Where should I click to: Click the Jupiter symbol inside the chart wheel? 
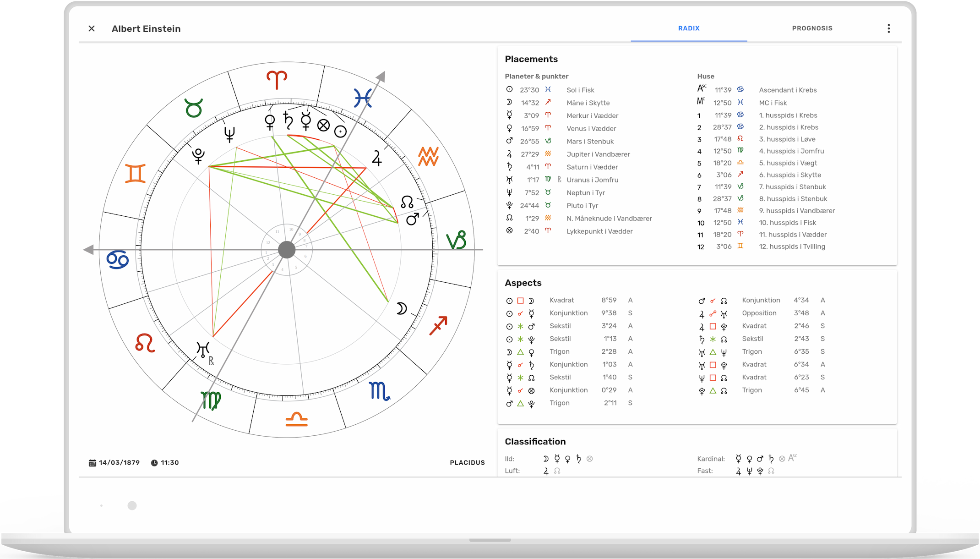click(x=377, y=158)
